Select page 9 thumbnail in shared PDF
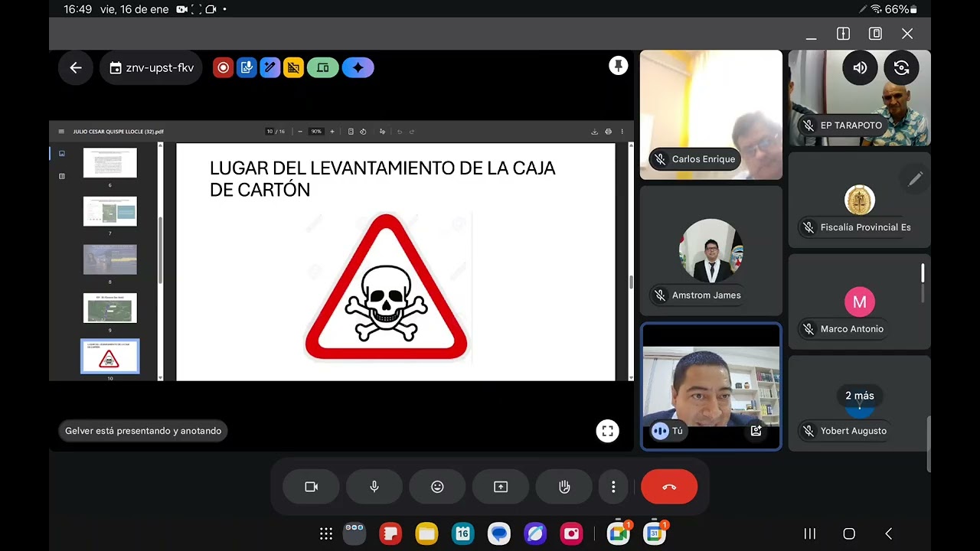This screenshot has height=551, width=980. pos(110,308)
